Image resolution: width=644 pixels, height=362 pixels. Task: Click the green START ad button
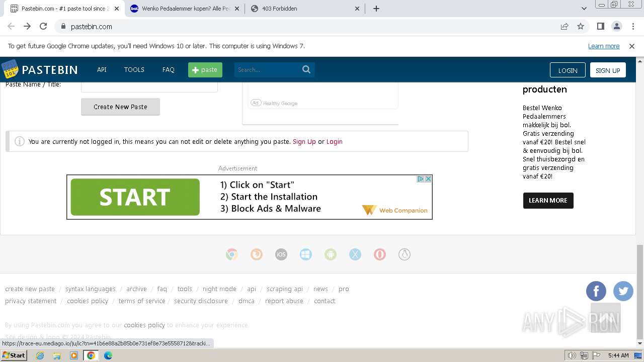[135, 197]
